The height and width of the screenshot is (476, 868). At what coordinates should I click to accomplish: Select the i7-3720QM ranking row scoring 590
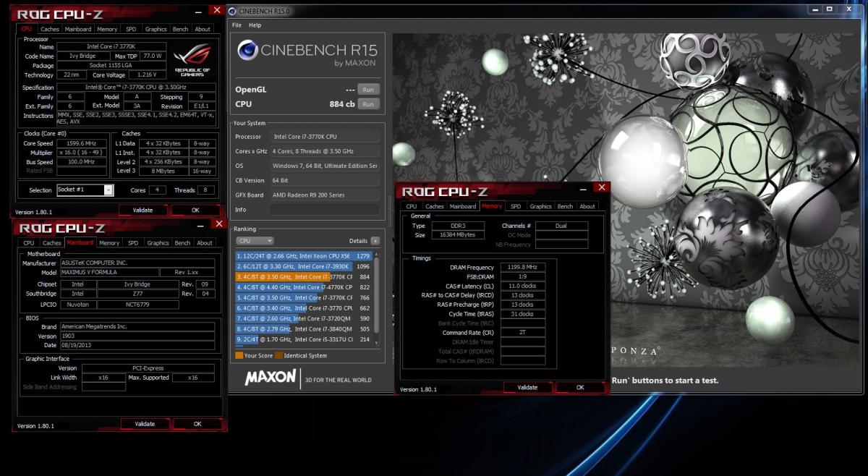(x=303, y=318)
